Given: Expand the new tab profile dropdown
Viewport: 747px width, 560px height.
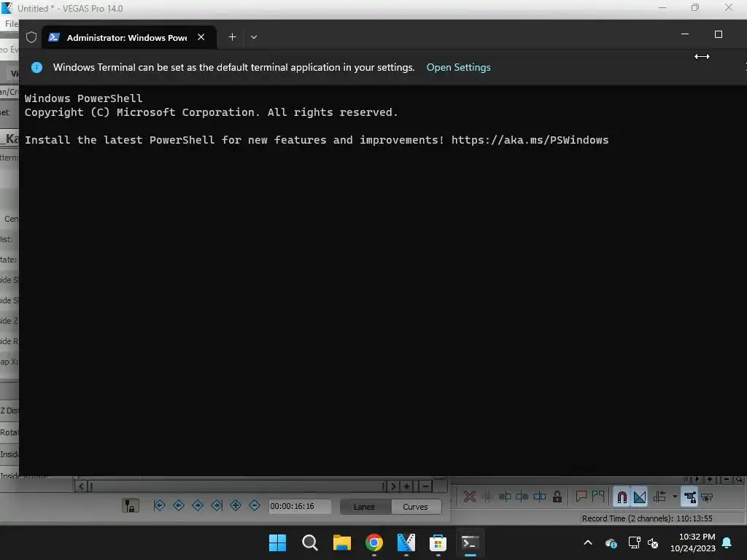Looking at the screenshot, I should point(254,37).
